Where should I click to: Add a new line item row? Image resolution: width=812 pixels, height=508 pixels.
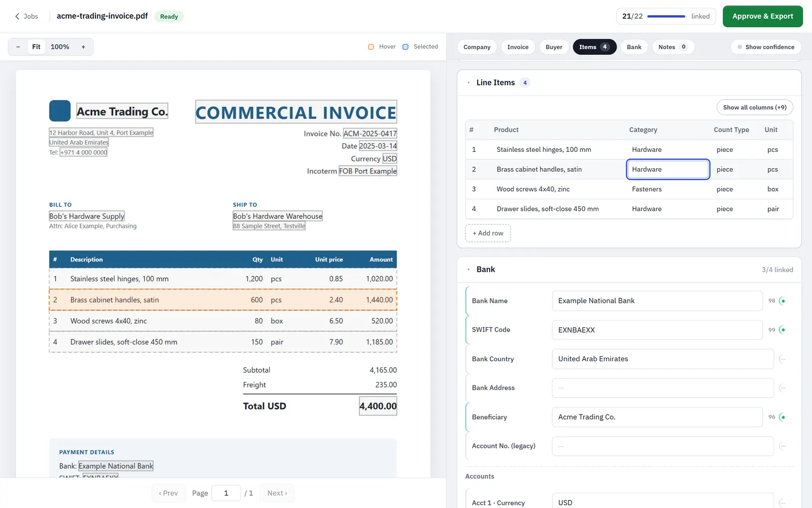pyautogui.click(x=488, y=233)
